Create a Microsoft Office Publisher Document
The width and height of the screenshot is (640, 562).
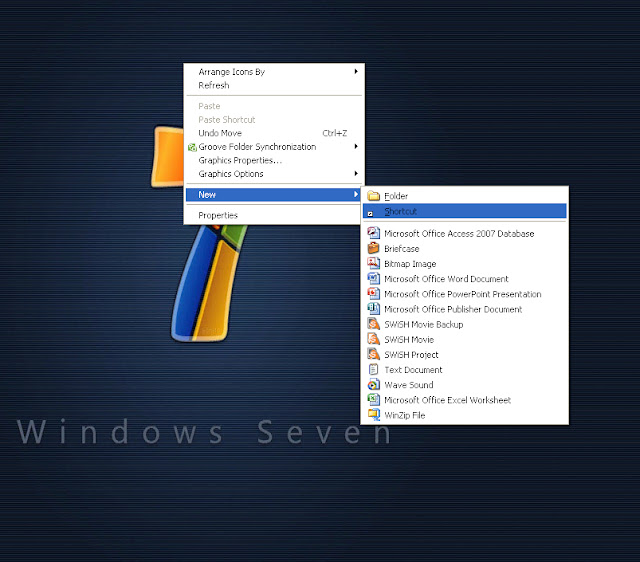pos(464,309)
